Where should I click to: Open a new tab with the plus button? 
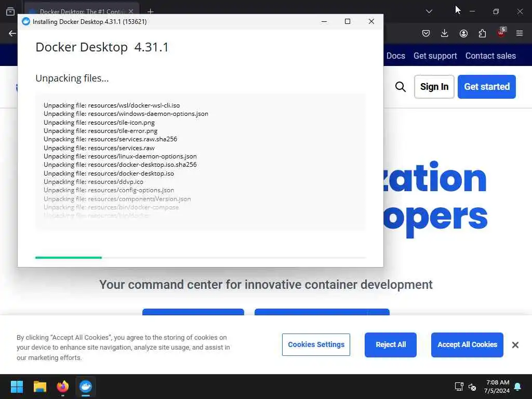pyautogui.click(x=150, y=11)
